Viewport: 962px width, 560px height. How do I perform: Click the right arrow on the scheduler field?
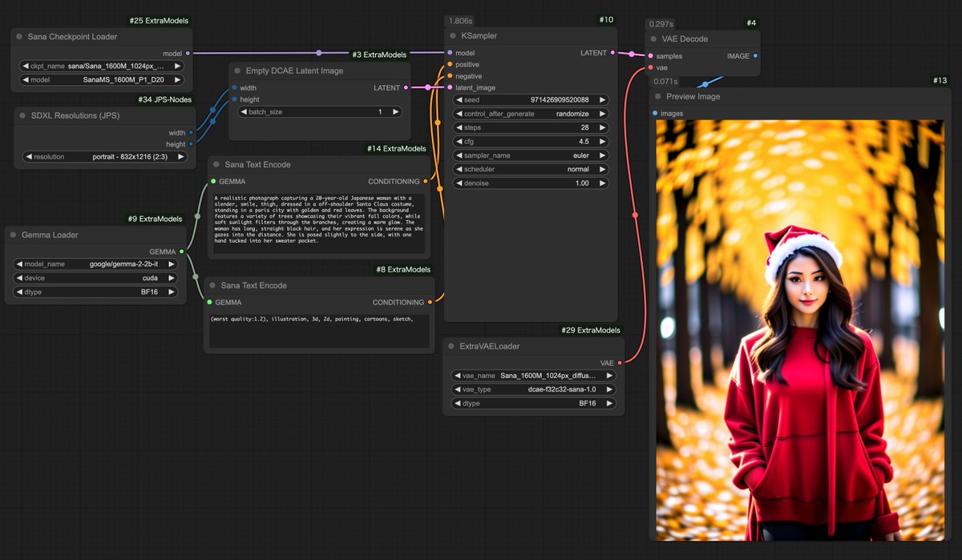(x=602, y=169)
